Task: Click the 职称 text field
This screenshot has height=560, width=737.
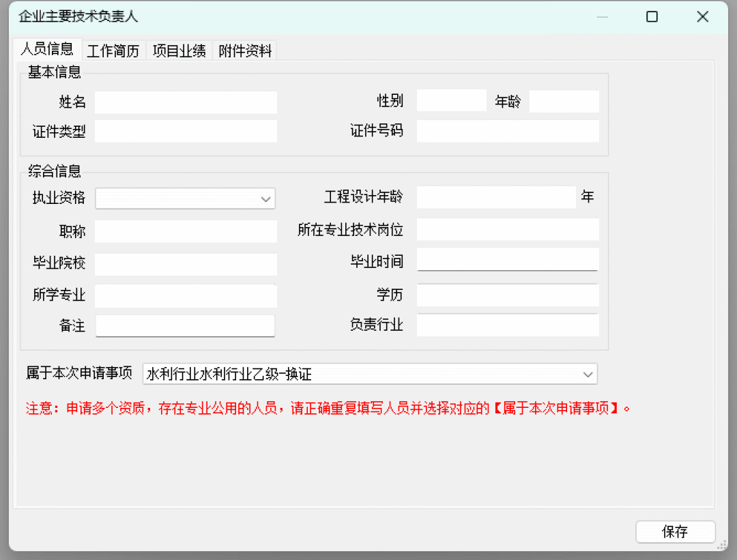Action: 186,232
